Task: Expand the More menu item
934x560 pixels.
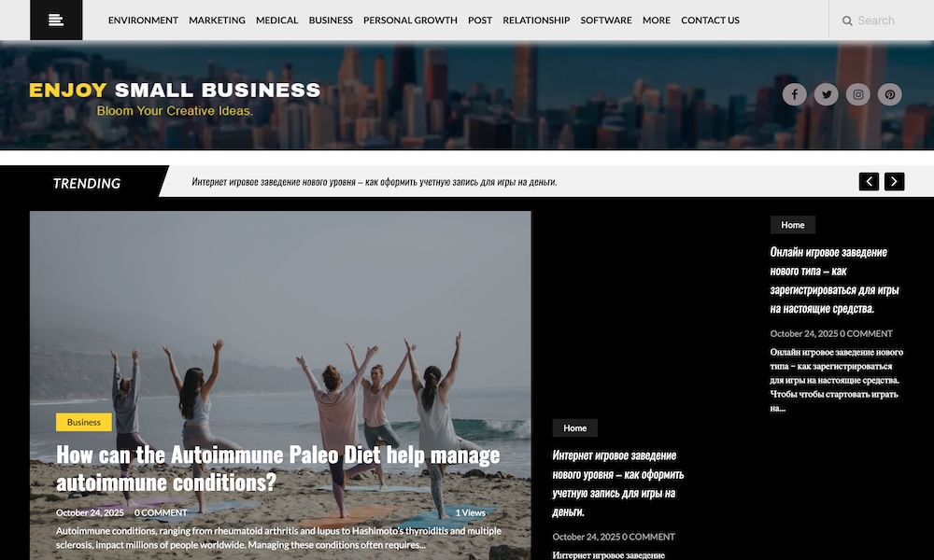Action: [x=656, y=21]
